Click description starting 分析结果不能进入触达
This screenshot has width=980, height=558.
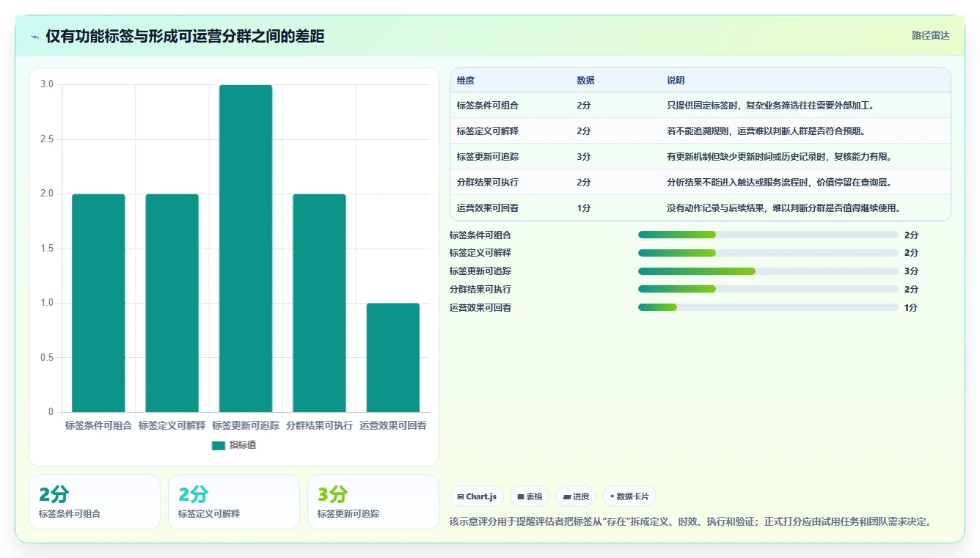[x=779, y=183]
